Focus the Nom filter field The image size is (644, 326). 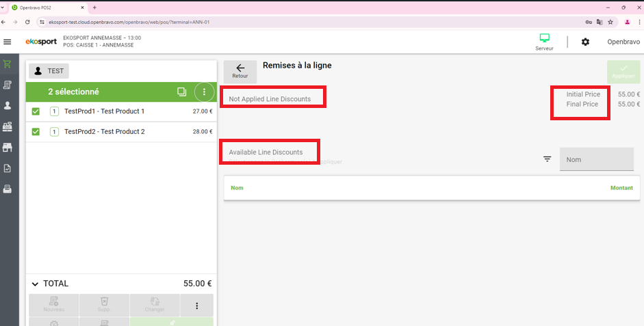pyautogui.click(x=597, y=159)
